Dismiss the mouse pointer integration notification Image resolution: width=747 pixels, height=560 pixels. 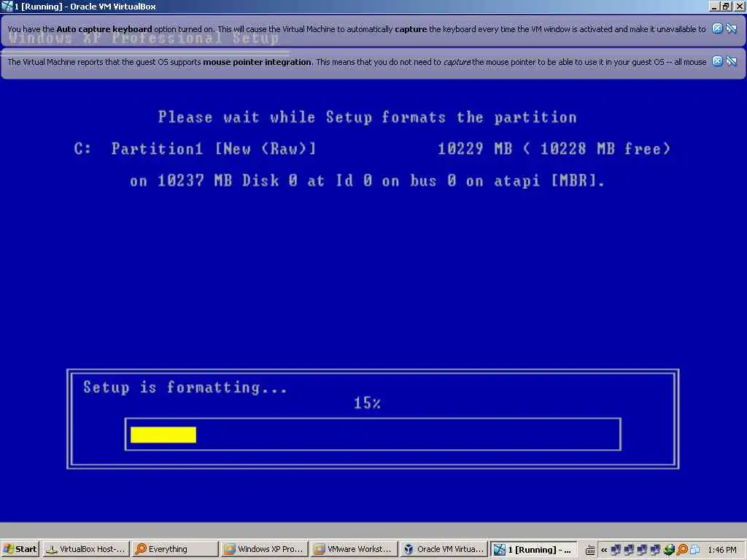click(717, 61)
